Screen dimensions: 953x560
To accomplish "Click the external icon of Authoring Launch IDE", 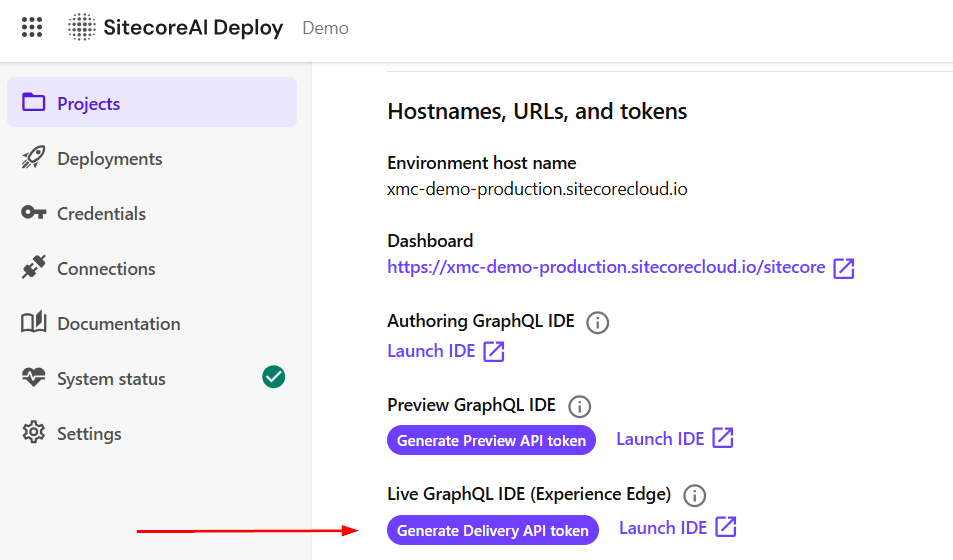I will 494,351.
